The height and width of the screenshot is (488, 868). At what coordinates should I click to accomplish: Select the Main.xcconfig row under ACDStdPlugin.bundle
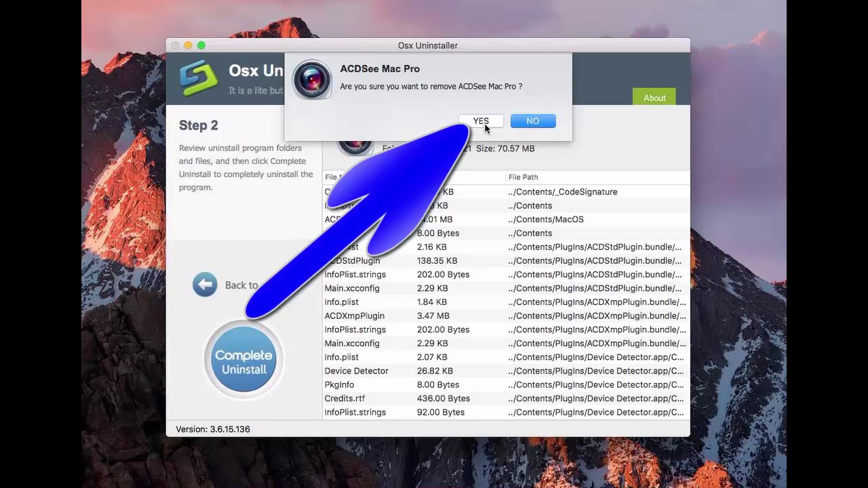click(x=506, y=288)
